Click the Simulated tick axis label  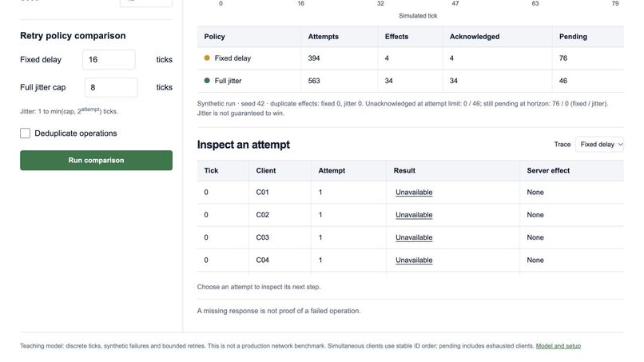click(418, 16)
